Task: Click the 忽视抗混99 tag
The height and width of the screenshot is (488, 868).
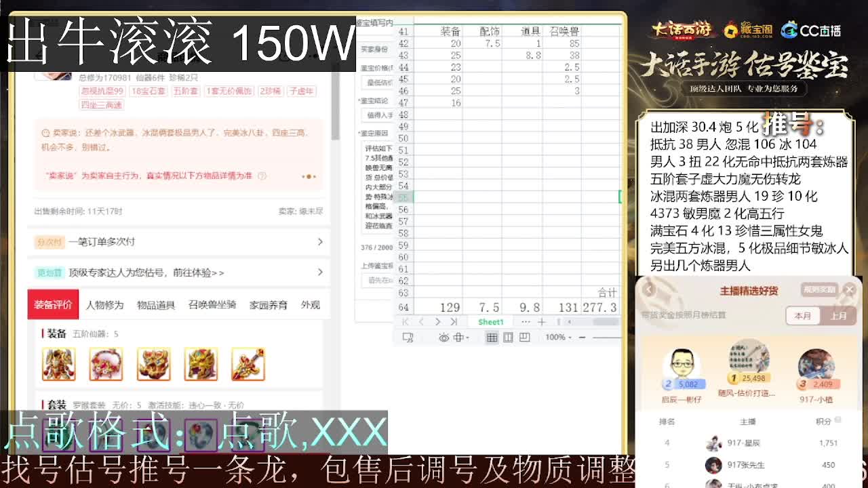Action: click(x=102, y=91)
